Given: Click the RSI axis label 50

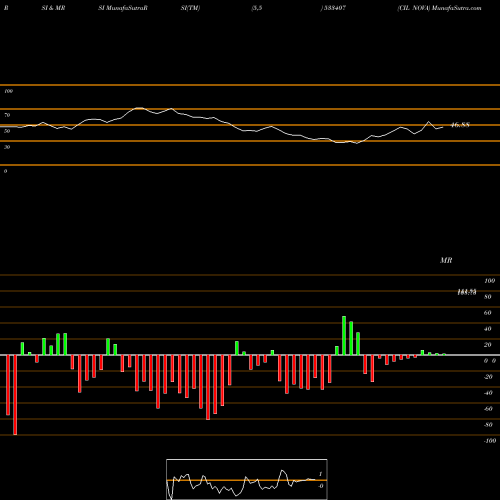Looking at the screenshot, I should (x=7, y=131).
